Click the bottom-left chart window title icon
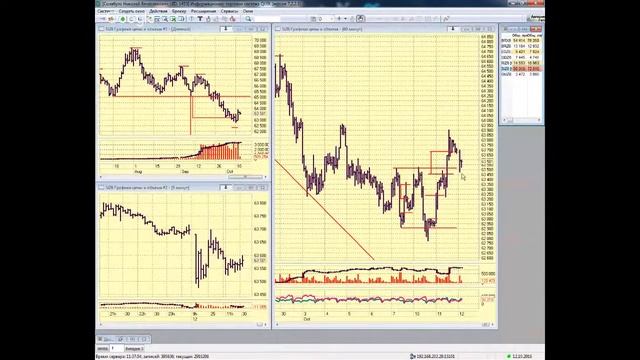 101,187
